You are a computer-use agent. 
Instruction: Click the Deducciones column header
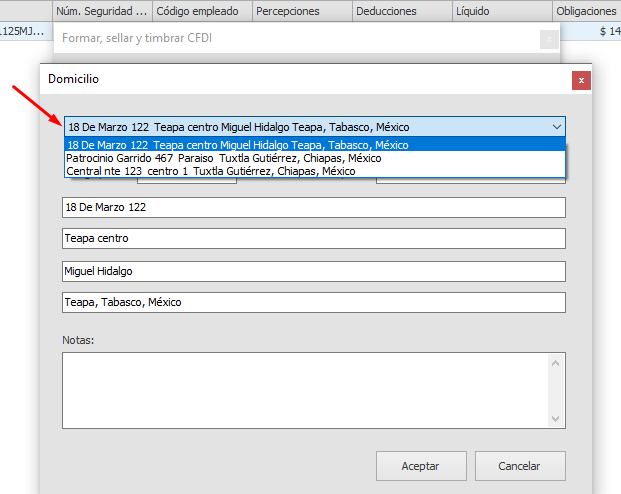[x=400, y=11]
